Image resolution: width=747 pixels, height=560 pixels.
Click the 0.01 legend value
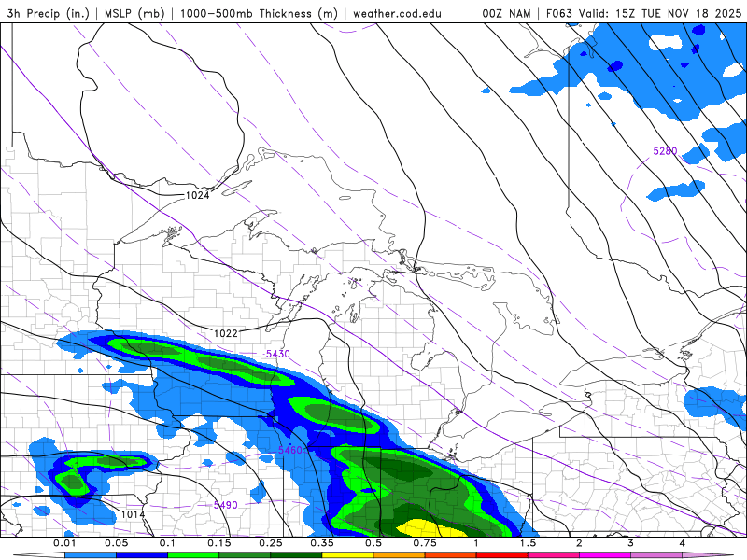[64, 543]
